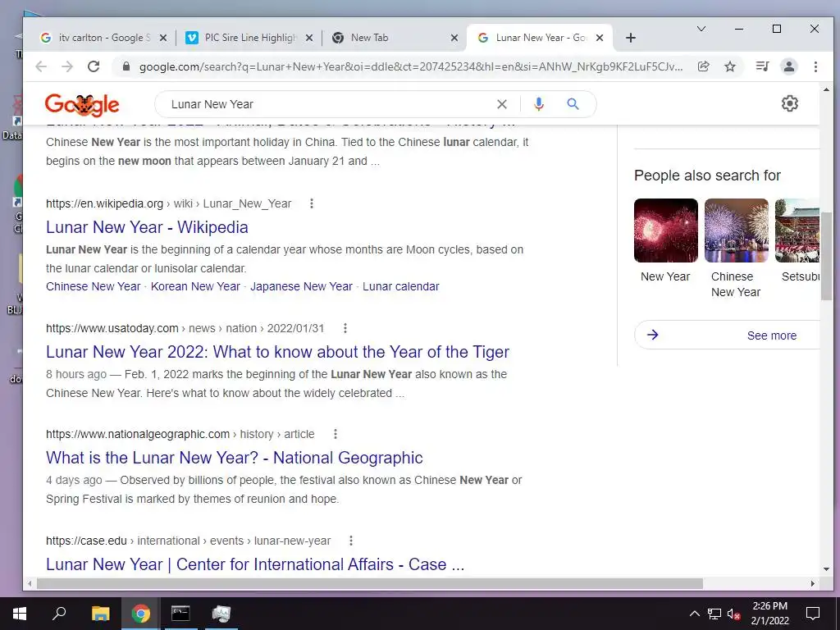This screenshot has width=840, height=630.
Task: Close the itv carlton tab
Action: coord(163,38)
